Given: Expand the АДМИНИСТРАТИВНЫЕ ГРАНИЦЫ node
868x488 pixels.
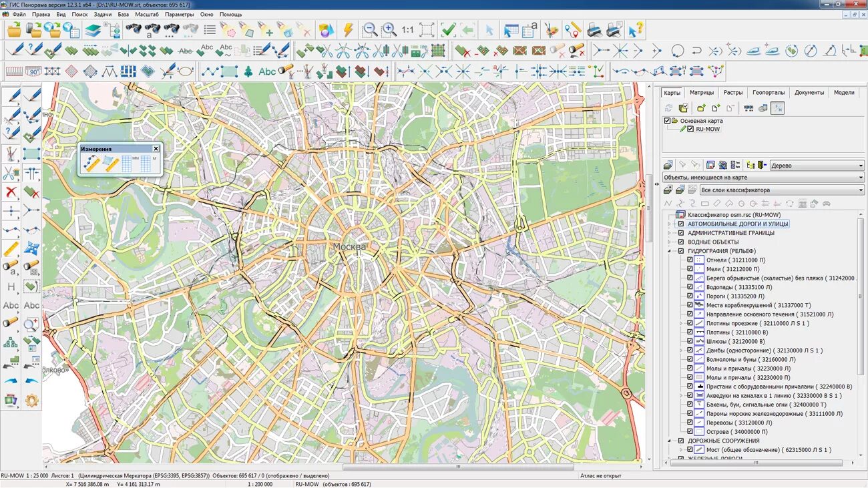Looking at the screenshot, I should click(x=670, y=233).
